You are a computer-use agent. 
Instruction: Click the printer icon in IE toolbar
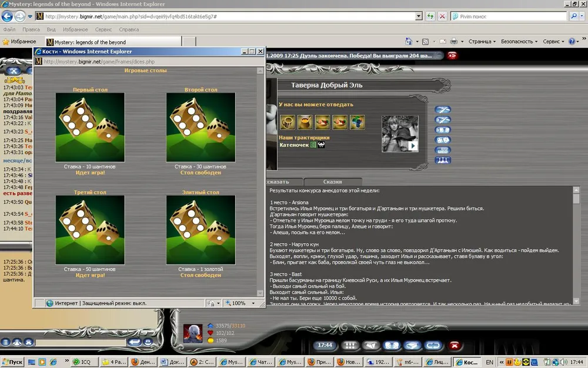click(453, 42)
